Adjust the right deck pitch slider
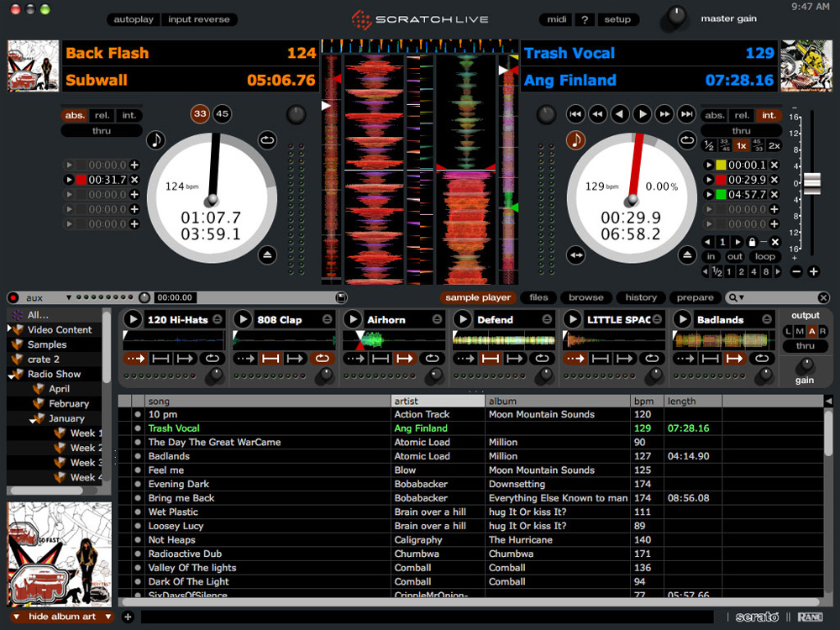The height and width of the screenshot is (630, 840). coord(812,182)
